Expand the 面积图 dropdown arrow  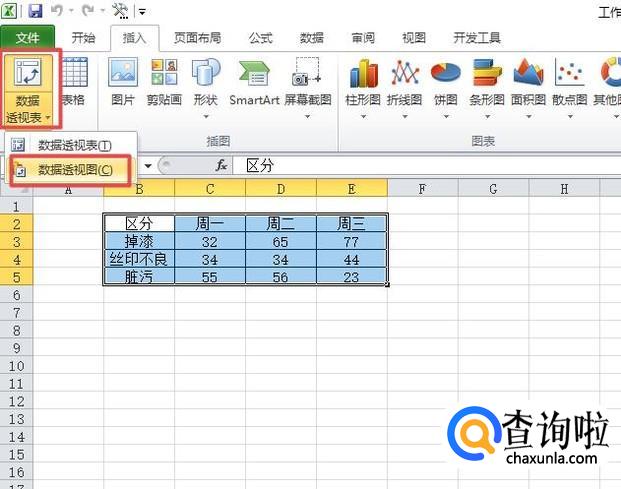point(529,116)
